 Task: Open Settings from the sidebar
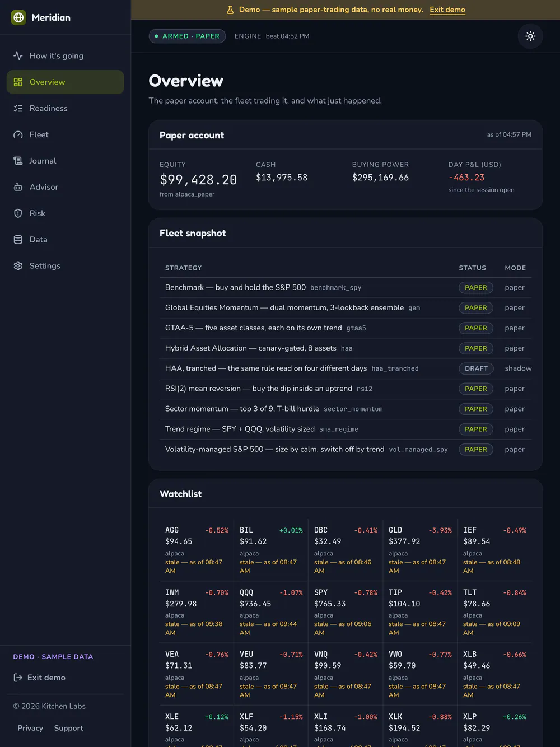pos(65,266)
